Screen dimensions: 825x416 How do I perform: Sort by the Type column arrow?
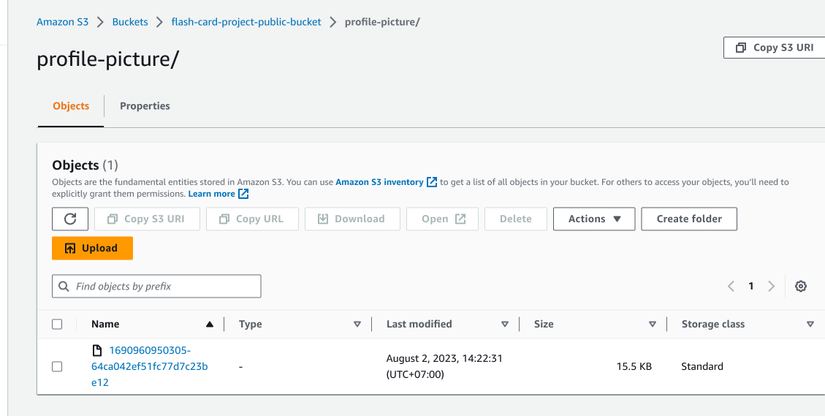coord(357,324)
